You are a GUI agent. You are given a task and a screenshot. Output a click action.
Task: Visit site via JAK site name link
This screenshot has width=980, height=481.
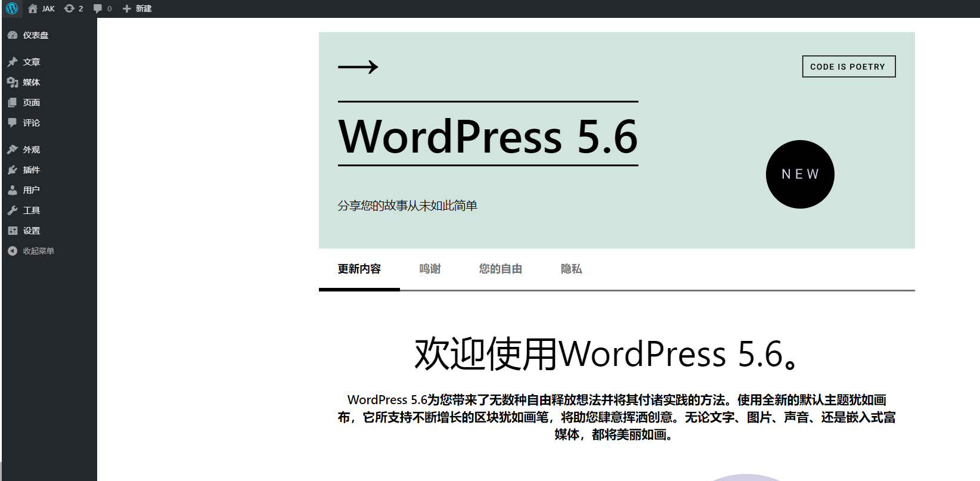[x=48, y=8]
